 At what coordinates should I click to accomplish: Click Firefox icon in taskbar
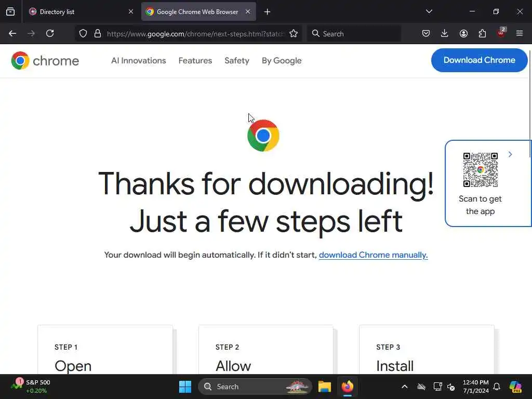click(x=348, y=387)
